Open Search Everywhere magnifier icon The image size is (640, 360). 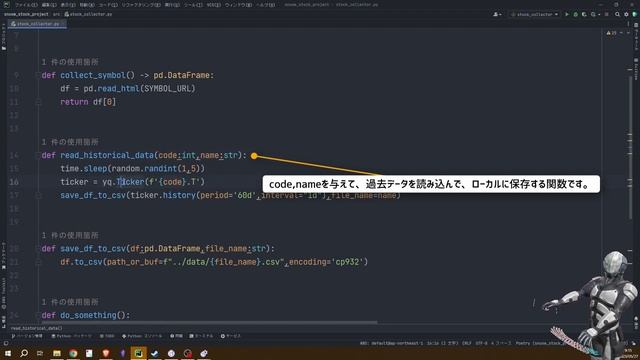[618, 14]
